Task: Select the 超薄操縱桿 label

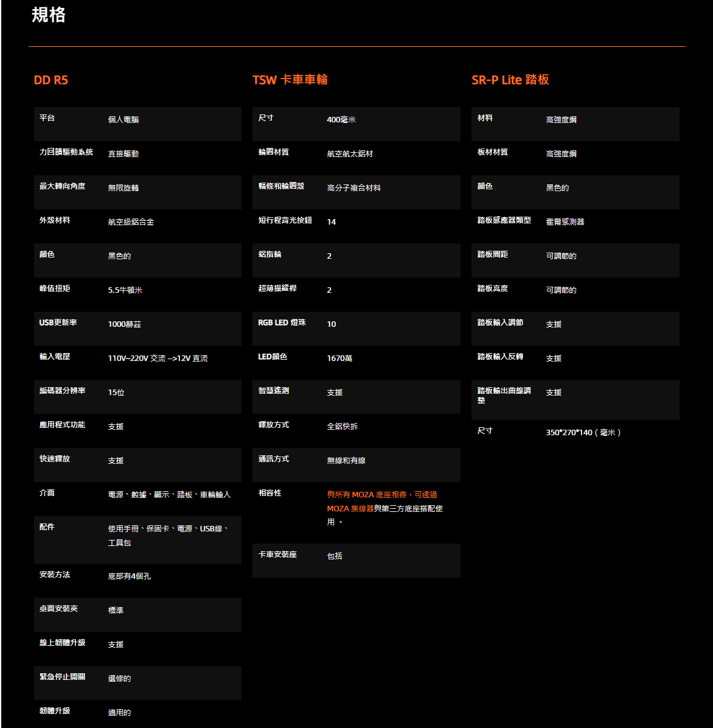Action: (x=277, y=288)
